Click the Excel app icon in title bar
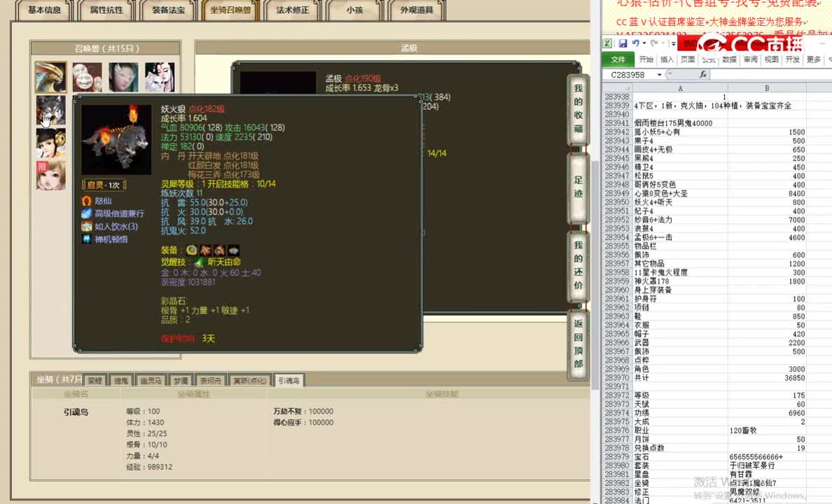 click(608, 43)
